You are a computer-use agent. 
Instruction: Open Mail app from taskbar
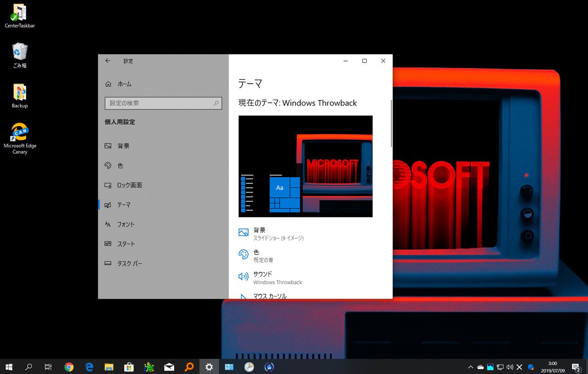[x=169, y=367]
